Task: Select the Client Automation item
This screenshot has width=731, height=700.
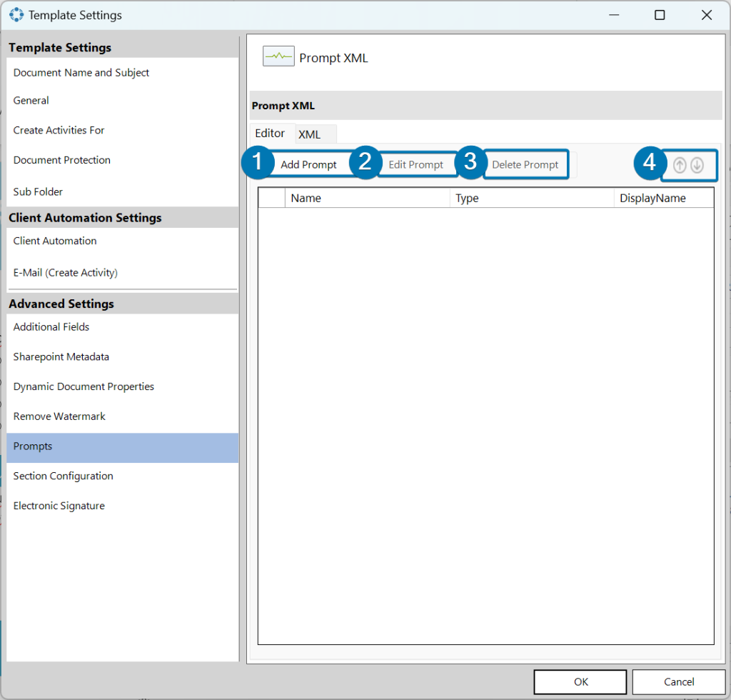Action: [x=123, y=241]
